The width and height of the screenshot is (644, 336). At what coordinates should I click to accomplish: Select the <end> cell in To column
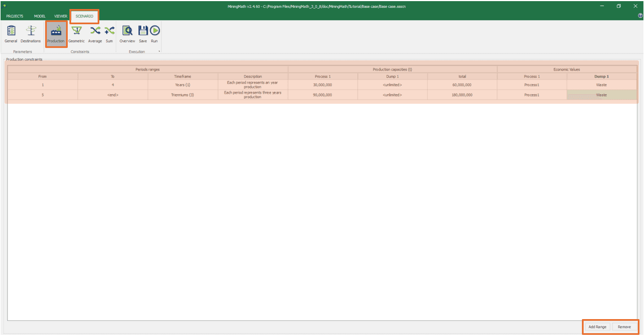click(113, 95)
